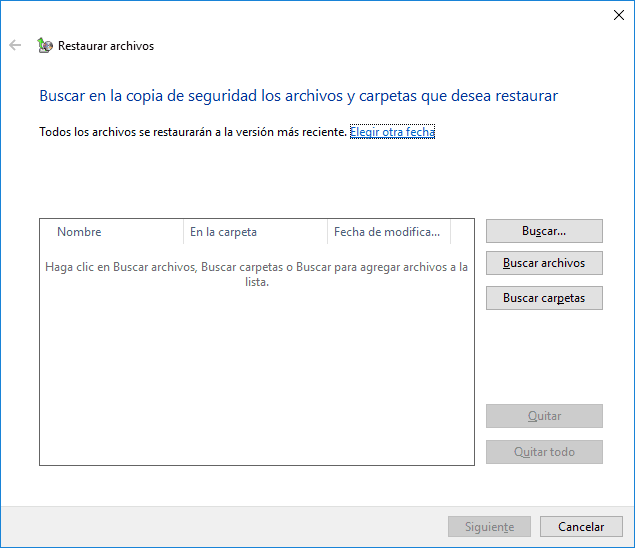Open the Elegir otra fecha link
The image size is (635, 548).
click(x=392, y=132)
